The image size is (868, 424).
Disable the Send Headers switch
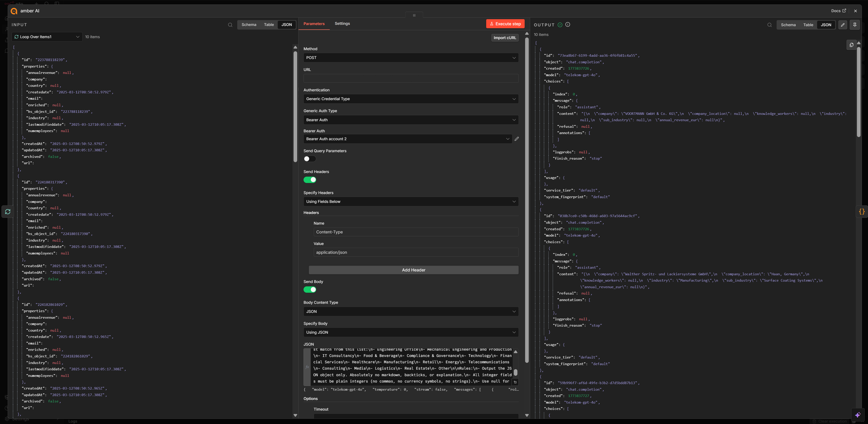click(310, 180)
